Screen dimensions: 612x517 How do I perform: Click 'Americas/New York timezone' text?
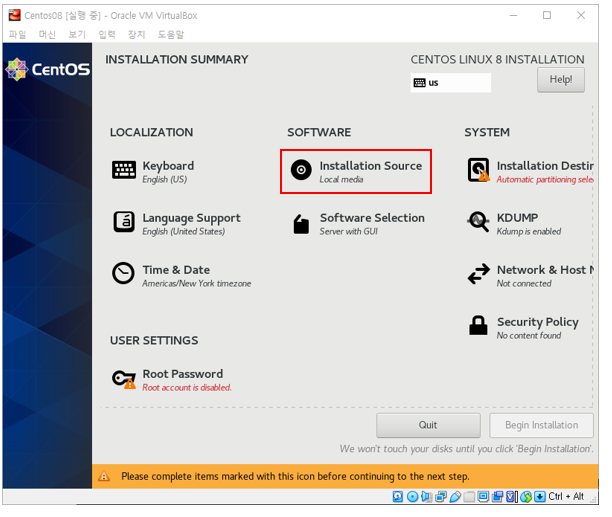(197, 283)
